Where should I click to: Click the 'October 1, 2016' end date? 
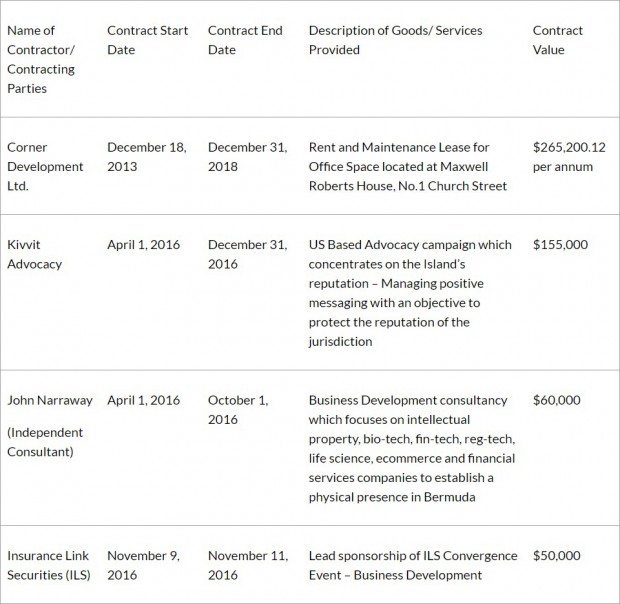238,410
